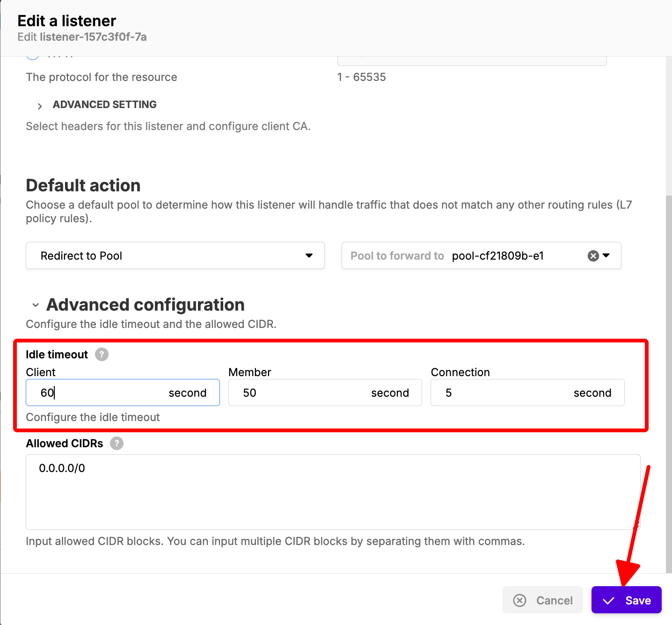
Task: Save the listener changes
Action: pyautogui.click(x=626, y=600)
